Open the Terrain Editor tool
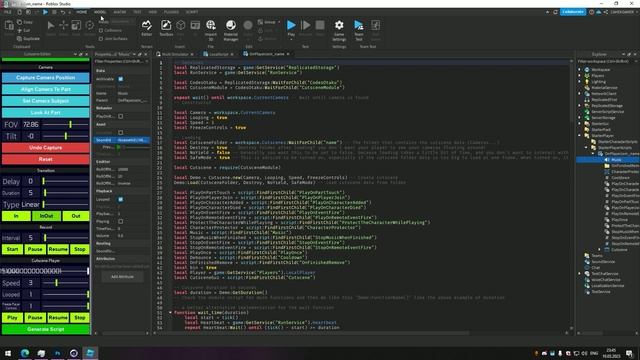 click(x=147, y=28)
